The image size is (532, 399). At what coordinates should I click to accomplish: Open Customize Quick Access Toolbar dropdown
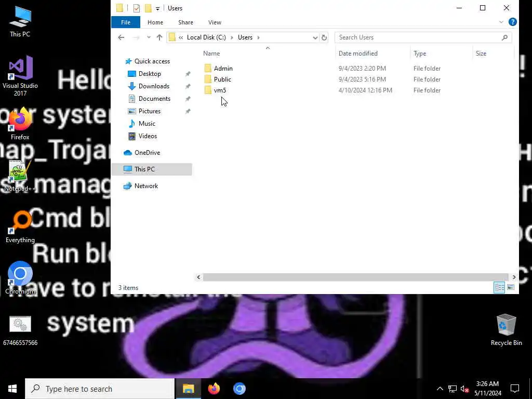pos(157,8)
